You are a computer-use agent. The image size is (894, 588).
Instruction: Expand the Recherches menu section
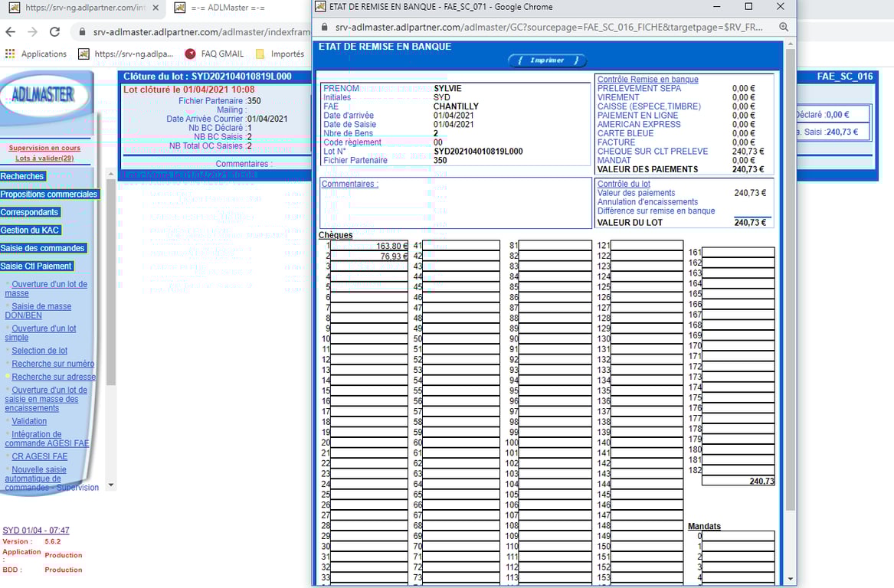[x=22, y=176]
